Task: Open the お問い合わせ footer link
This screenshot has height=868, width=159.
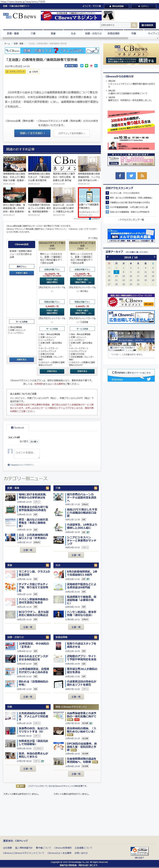Action: pos(81,853)
